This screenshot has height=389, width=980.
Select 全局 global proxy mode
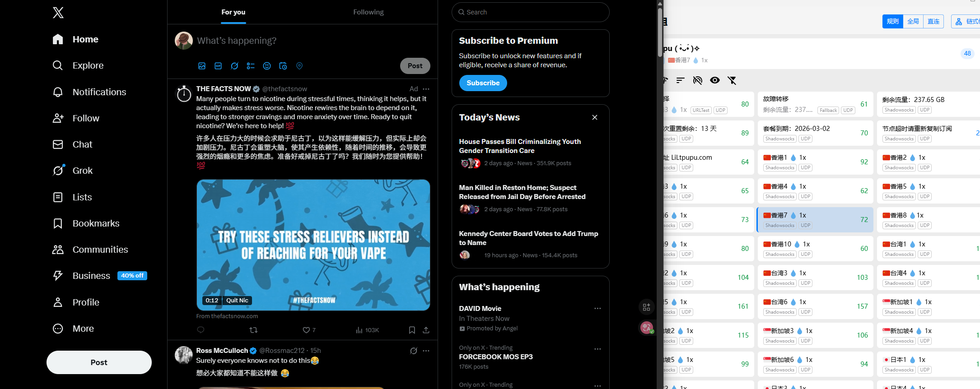coord(913,21)
